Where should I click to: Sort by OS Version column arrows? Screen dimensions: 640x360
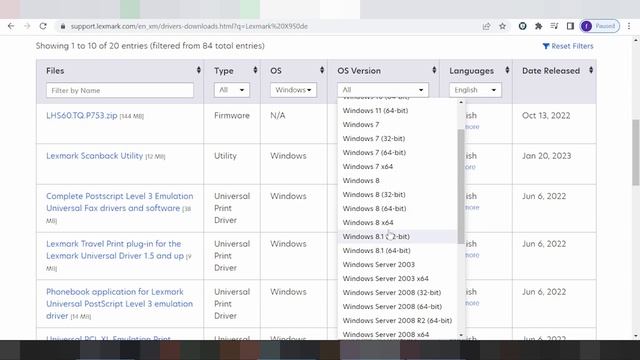(x=434, y=70)
